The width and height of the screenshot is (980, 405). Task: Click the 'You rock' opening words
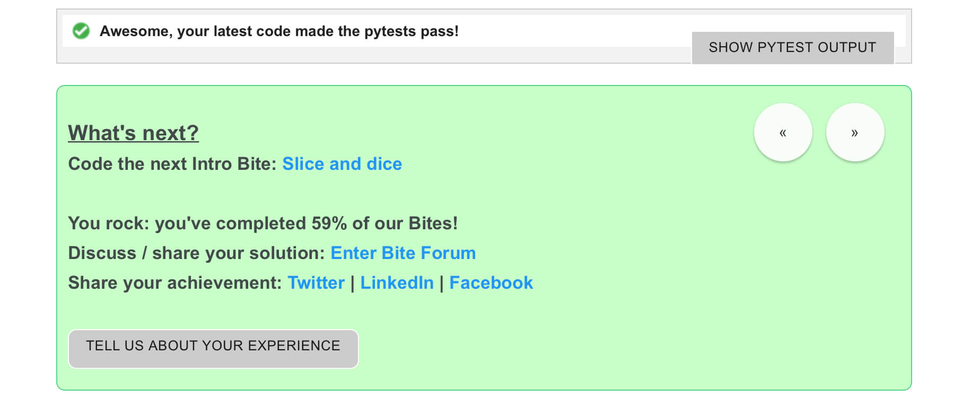click(x=108, y=223)
